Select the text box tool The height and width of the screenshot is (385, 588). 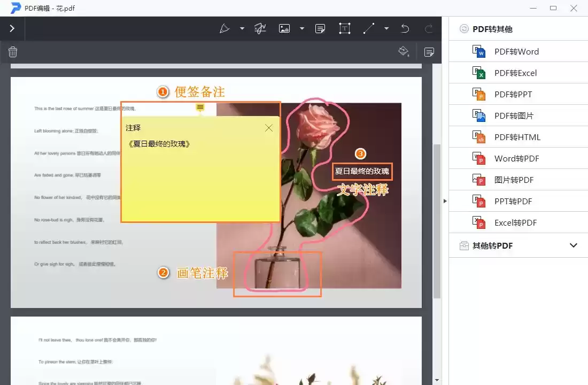pyautogui.click(x=344, y=28)
